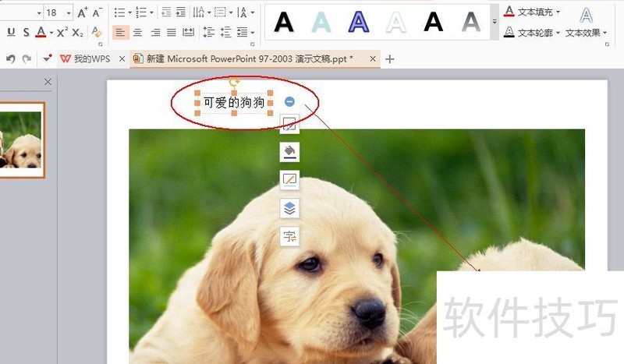Apply white outline WordArt style

(396, 23)
